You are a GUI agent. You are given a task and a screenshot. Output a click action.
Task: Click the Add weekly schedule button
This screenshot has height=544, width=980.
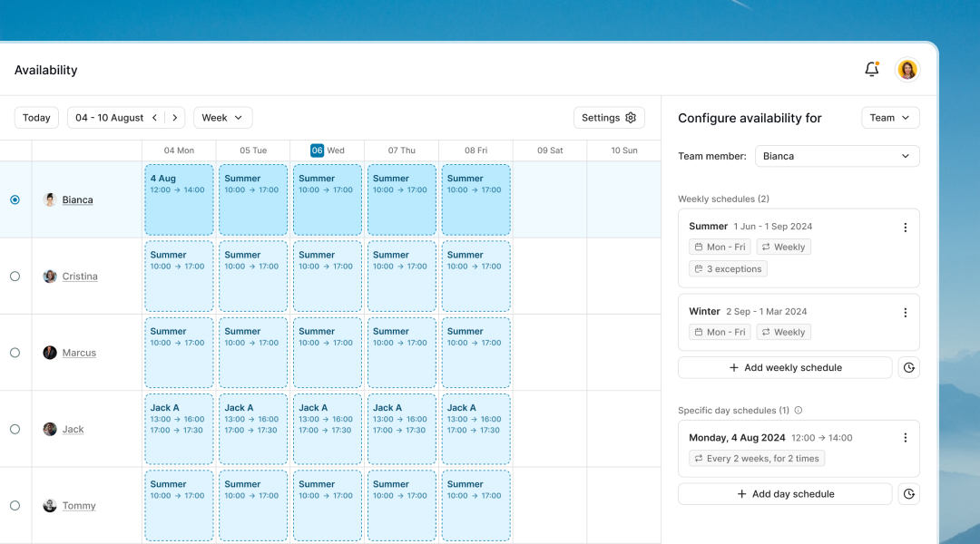pos(784,367)
